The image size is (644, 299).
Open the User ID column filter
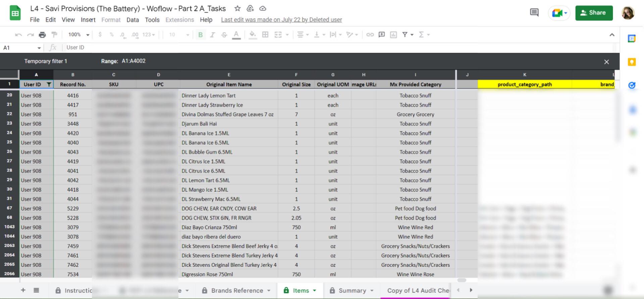(49, 84)
